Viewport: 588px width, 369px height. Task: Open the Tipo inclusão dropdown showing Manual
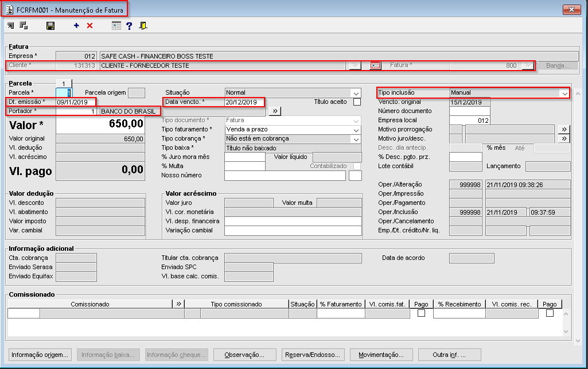coord(564,93)
